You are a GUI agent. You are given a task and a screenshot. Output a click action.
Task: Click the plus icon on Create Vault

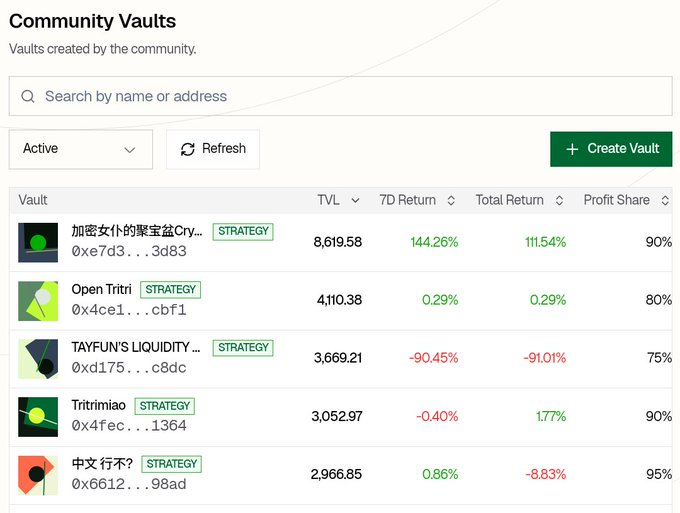pos(572,149)
